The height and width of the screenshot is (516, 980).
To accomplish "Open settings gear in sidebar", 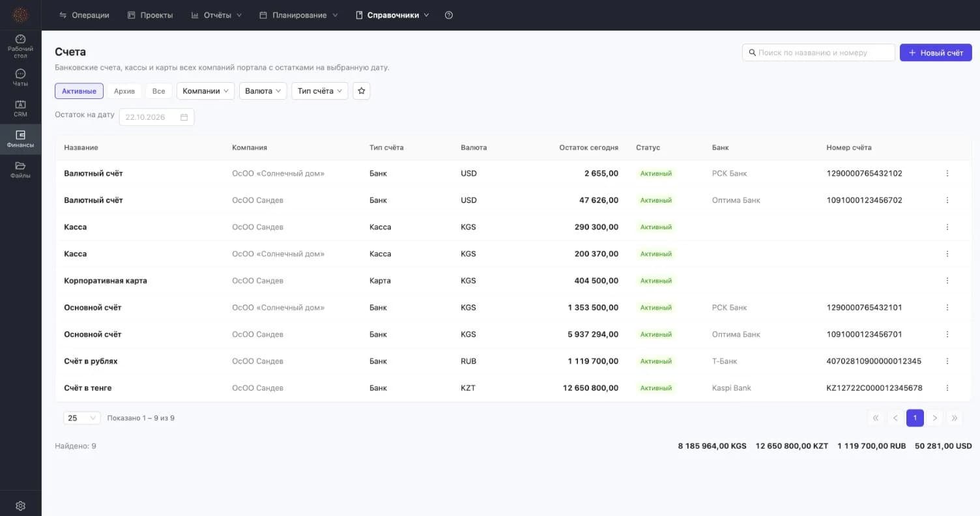I will (20, 506).
